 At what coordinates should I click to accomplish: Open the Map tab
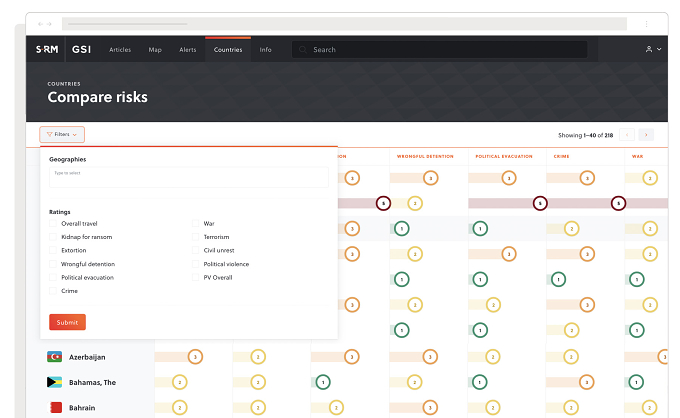click(x=155, y=49)
